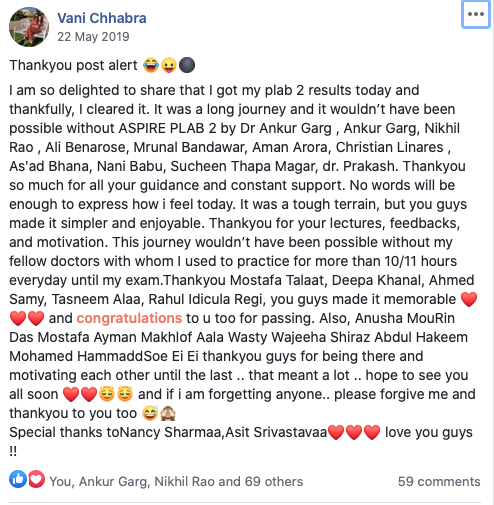
Task: Click the laughing tears emoji
Action: (151, 65)
